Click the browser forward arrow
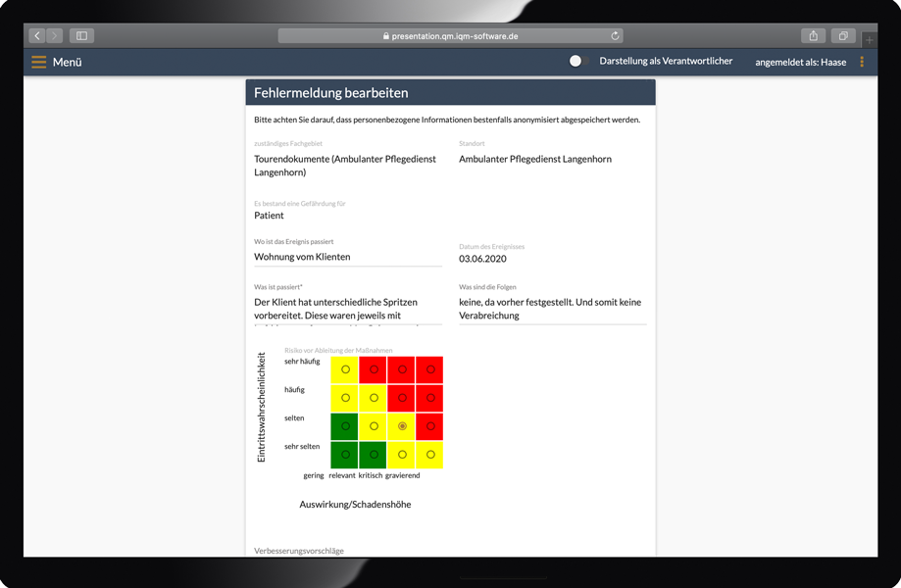The image size is (901, 588). pyautogui.click(x=54, y=36)
